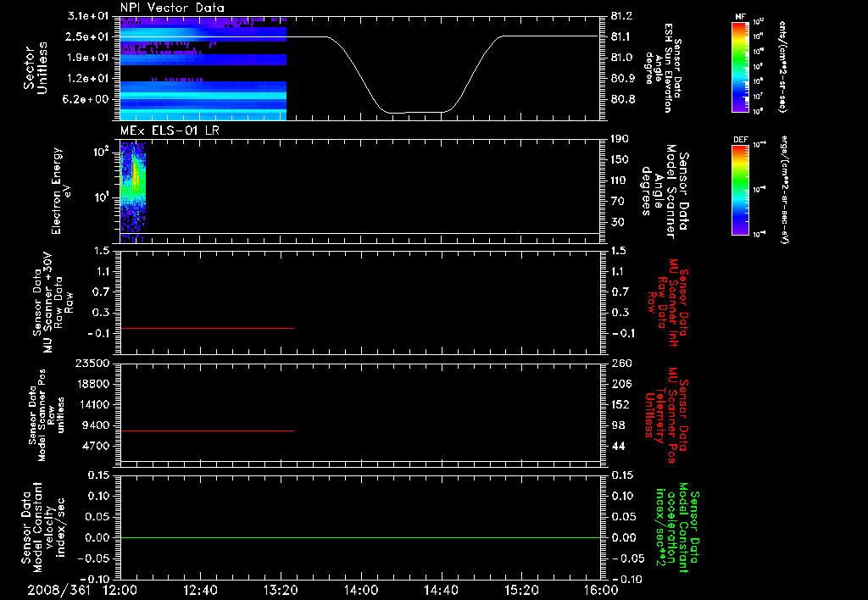Screen dimensions: 868x600
Task: Click the MU Scanner +30V Raw label
Action: click(x=53, y=303)
